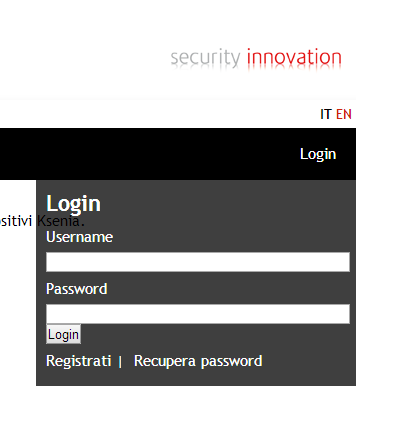Click empty area of black navigation bar
This screenshot has width=406, height=438.
coord(150,154)
